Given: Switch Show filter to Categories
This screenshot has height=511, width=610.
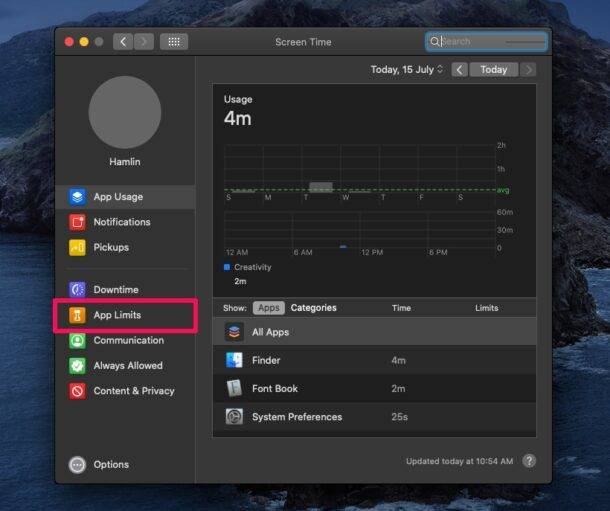Looking at the screenshot, I should point(314,308).
